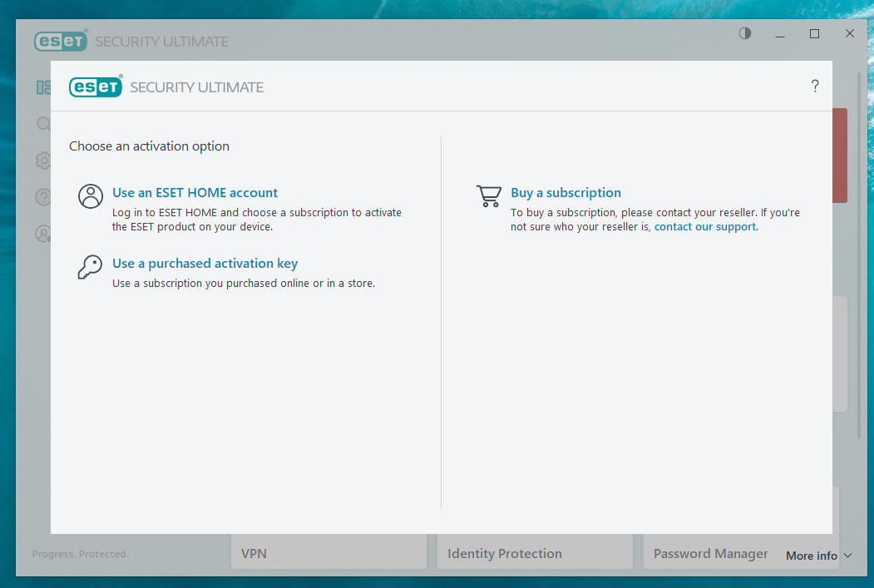Open the search sidebar icon in main window
874x588 pixels.
[43, 124]
